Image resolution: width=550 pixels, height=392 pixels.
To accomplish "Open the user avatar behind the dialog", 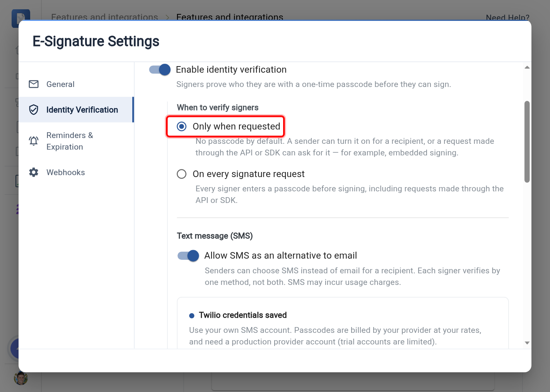I will tap(21, 378).
